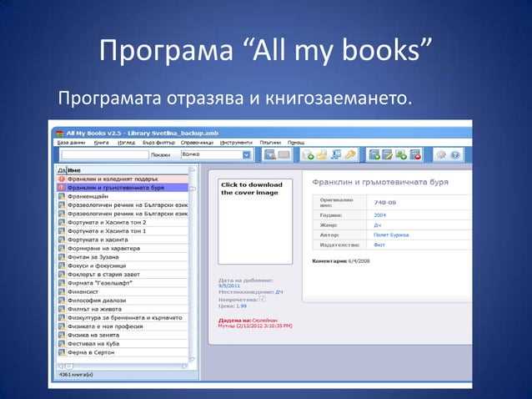Click the edit book pencil icon
The width and height of the screenshot is (532, 399).
pos(388,155)
